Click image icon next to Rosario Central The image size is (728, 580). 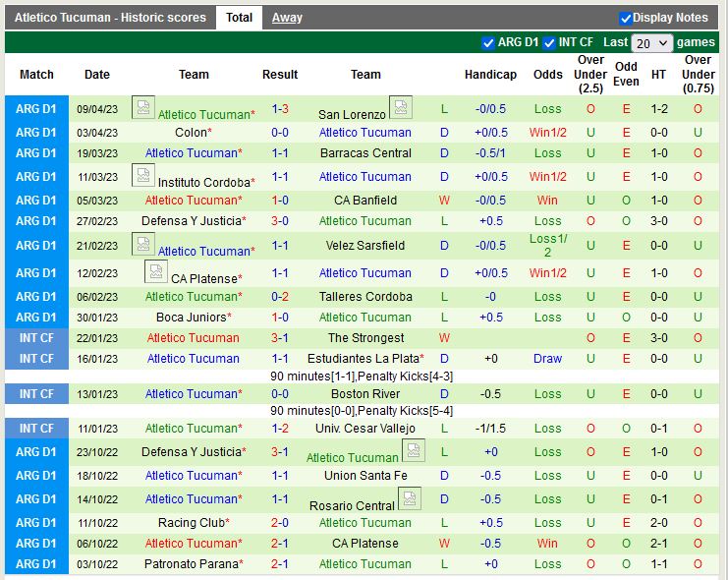[410, 498]
